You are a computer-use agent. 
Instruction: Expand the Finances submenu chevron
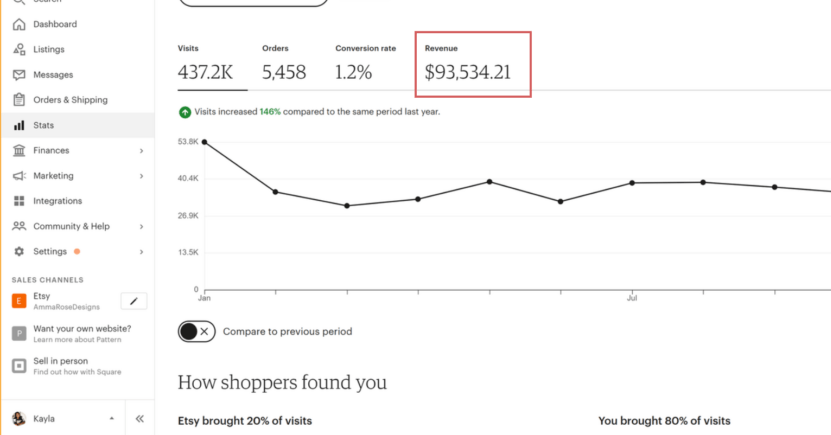142,150
